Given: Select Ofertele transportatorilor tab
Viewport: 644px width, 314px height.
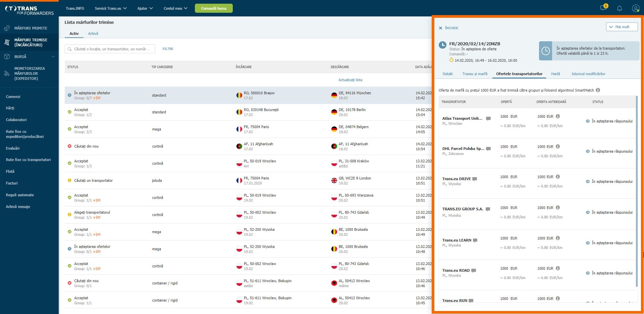Looking at the screenshot, I should (x=519, y=74).
